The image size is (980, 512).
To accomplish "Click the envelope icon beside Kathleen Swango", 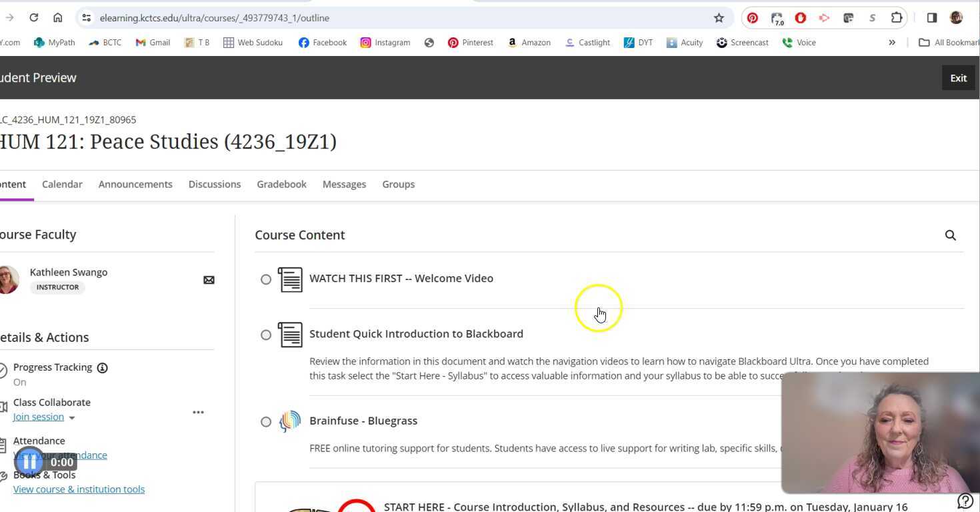I will [x=209, y=280].
